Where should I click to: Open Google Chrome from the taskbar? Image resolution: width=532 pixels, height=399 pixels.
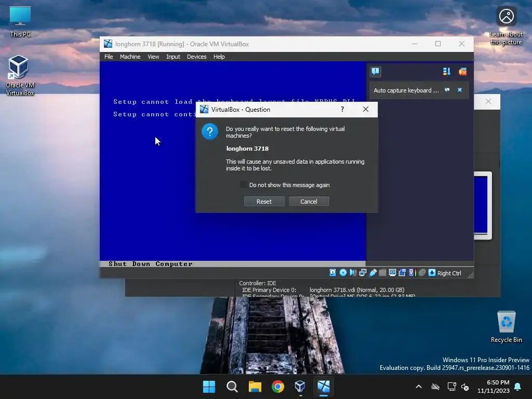tap(277, 387)
